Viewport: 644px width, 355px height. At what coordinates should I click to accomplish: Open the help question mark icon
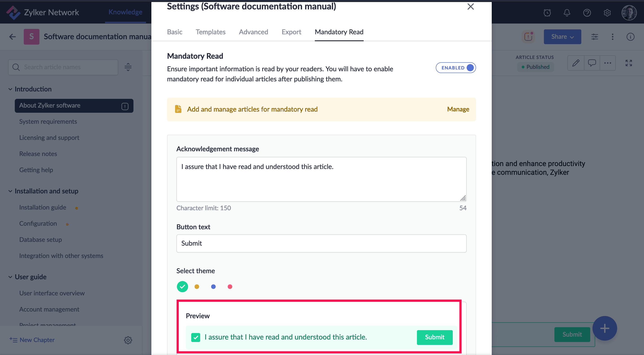(587, 13)
